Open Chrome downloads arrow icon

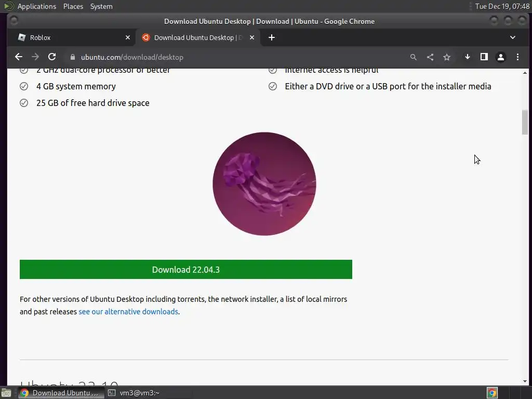(x=468, y=57)
